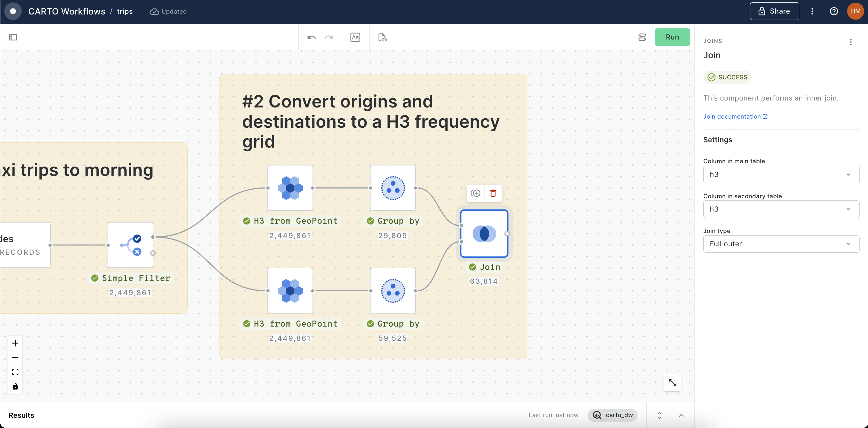Open the Join panel kebab menu
The image size is (868, 428).
[851, 42]
